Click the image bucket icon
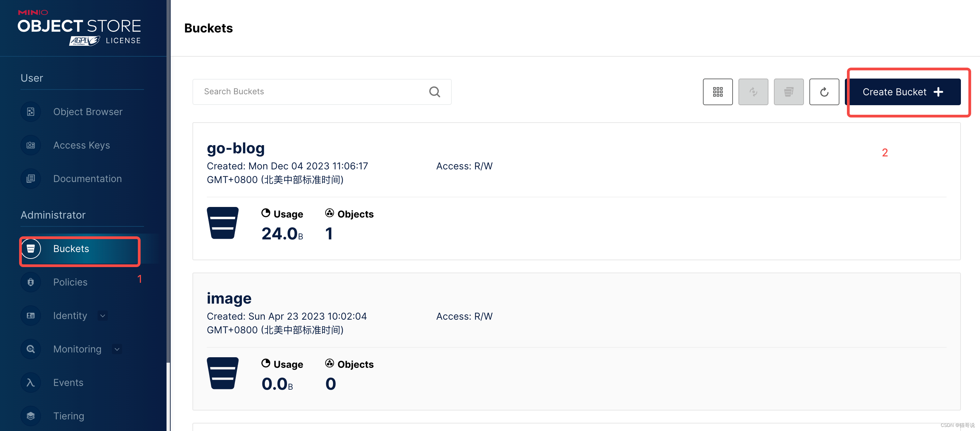This screenshot has height=431, width=980. click(x=222, y=373)
